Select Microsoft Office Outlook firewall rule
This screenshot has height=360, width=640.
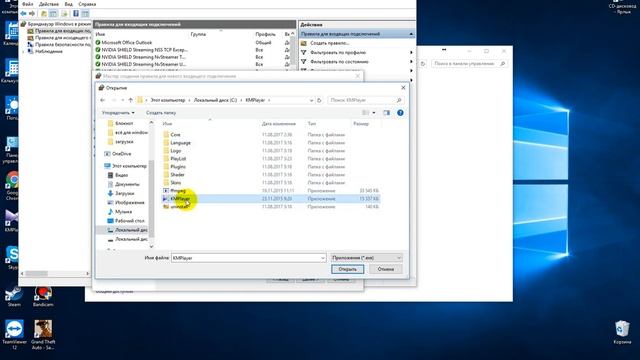click(127, 42)
